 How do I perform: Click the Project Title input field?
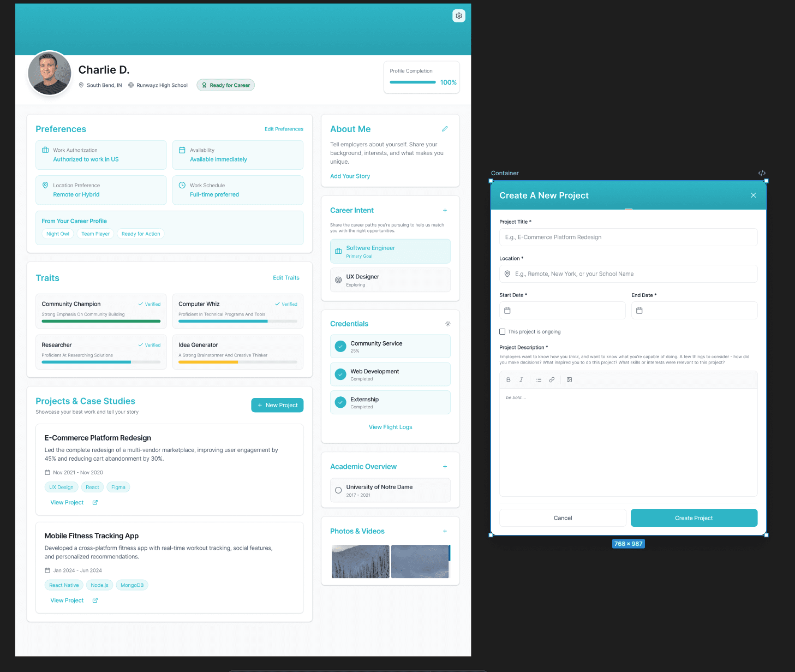tap(628, 237)
